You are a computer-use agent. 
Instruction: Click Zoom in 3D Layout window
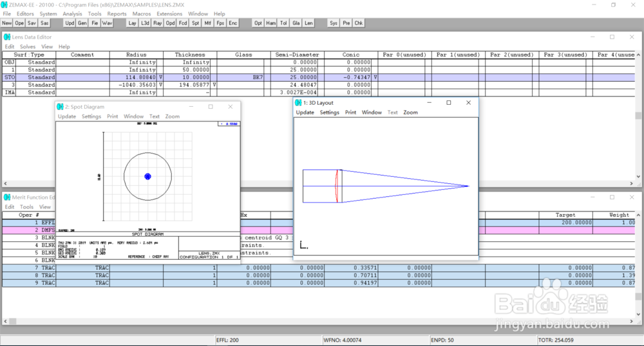[410, 113]
